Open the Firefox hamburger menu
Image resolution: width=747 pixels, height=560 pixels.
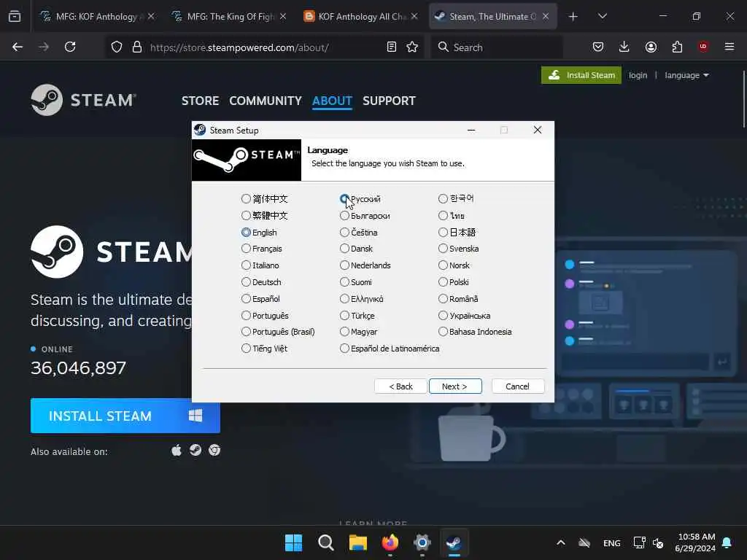point(729,47)
